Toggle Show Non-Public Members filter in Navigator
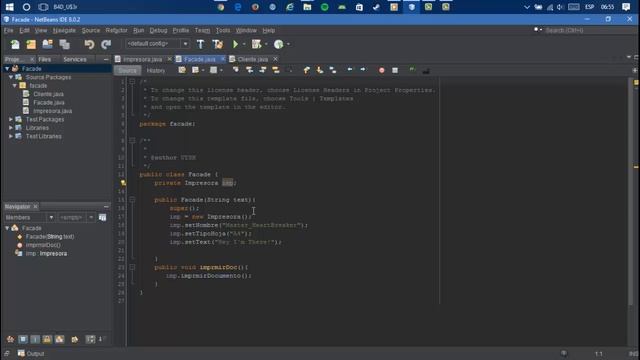 47,339
